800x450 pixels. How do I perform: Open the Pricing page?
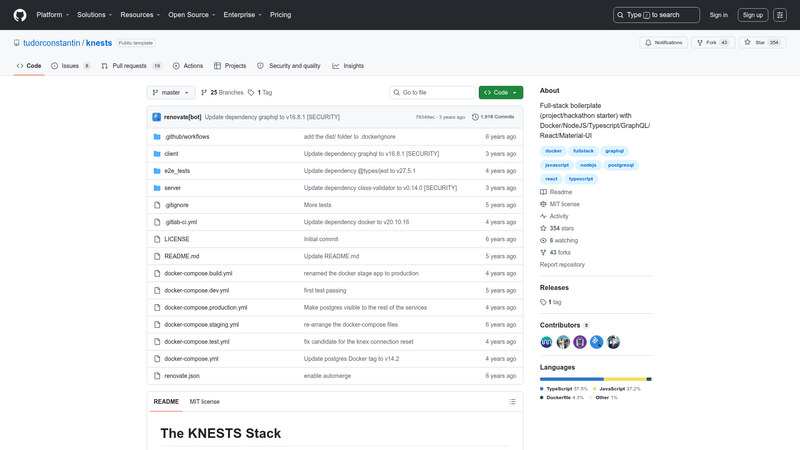click(281, 15)
